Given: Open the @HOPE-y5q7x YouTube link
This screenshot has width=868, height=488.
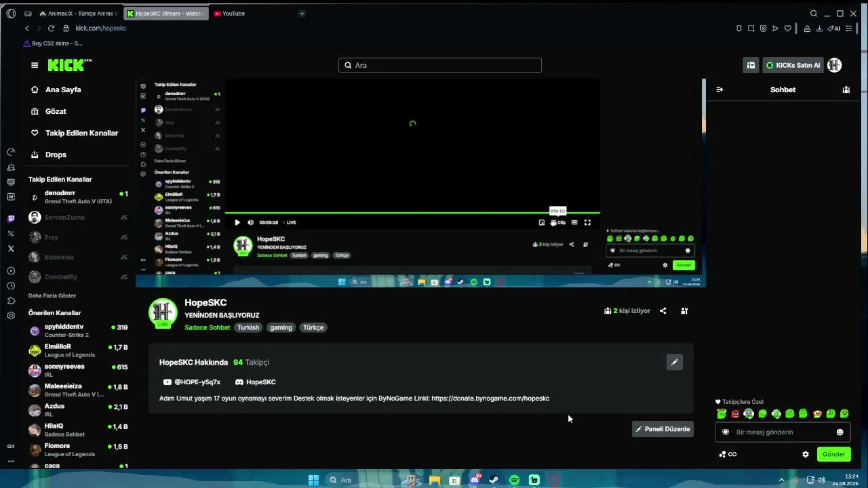Looking at the screenshot, I should pyautogui.click(x=192, y=382).
